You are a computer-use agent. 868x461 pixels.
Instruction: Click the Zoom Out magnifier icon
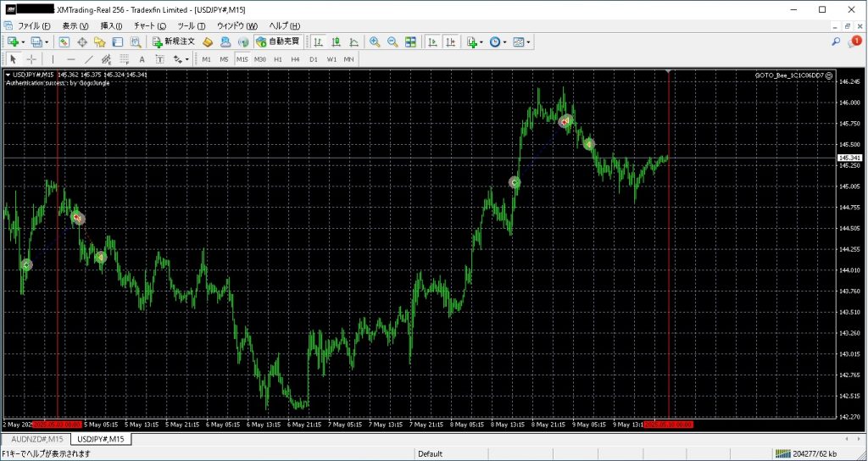pyautogui.click(x=392, y=42)
